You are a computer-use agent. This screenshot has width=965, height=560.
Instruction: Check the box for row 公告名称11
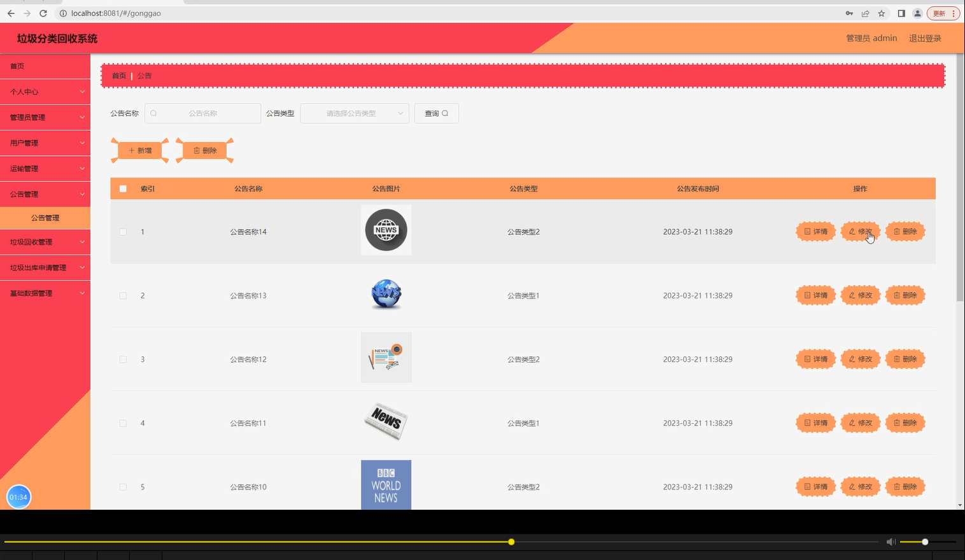[123, 423]
